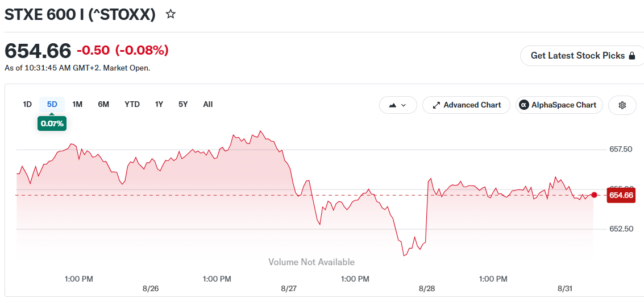Select the 1D time range
Viewport: 644px width, 297px height.
pyautogui.click(x=27, y=105)
